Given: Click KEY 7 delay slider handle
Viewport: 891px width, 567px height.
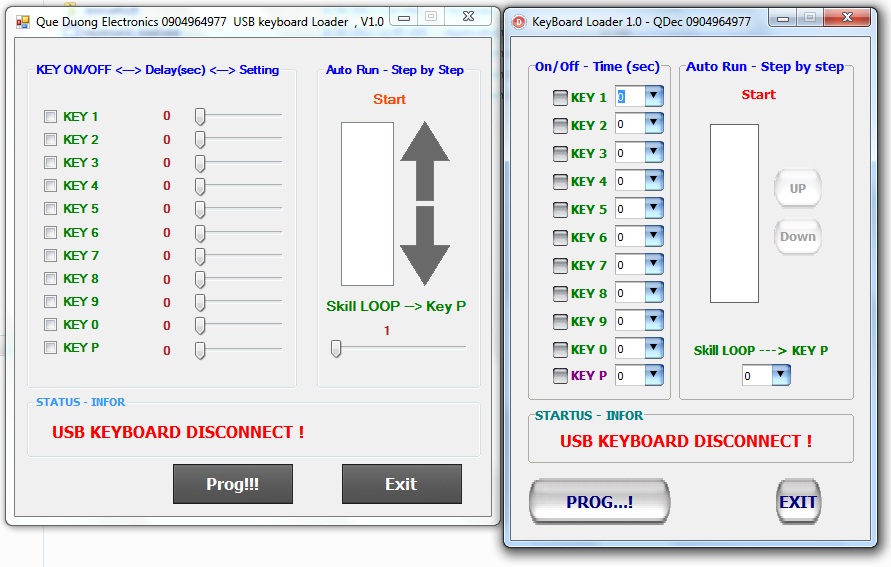Looking at the screenshot, I should pyautogui.click(x=200, y=256).
